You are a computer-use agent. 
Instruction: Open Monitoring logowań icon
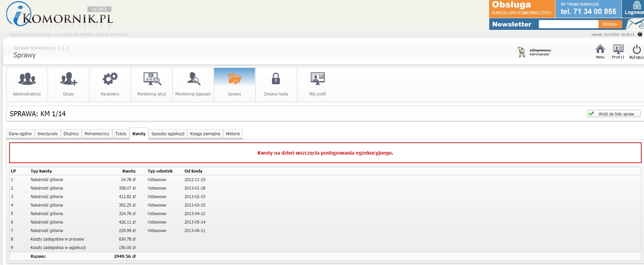pos(193,79)
